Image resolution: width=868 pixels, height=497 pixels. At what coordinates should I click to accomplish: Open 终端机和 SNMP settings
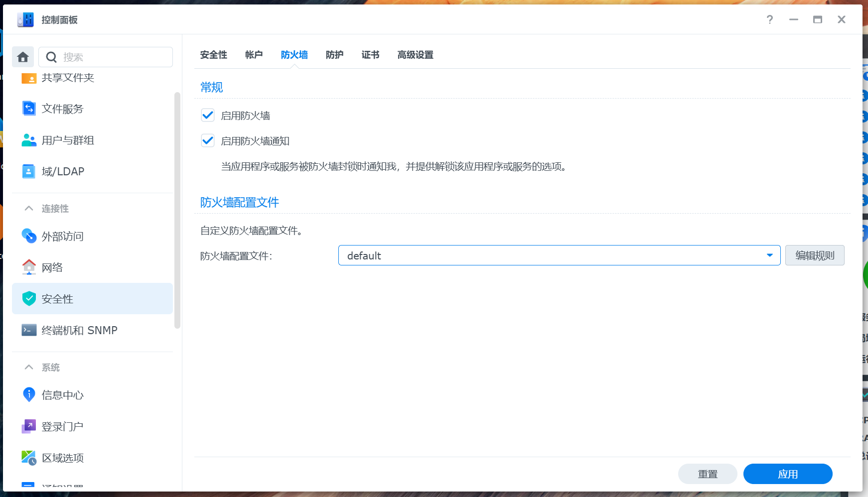point(28,330)
